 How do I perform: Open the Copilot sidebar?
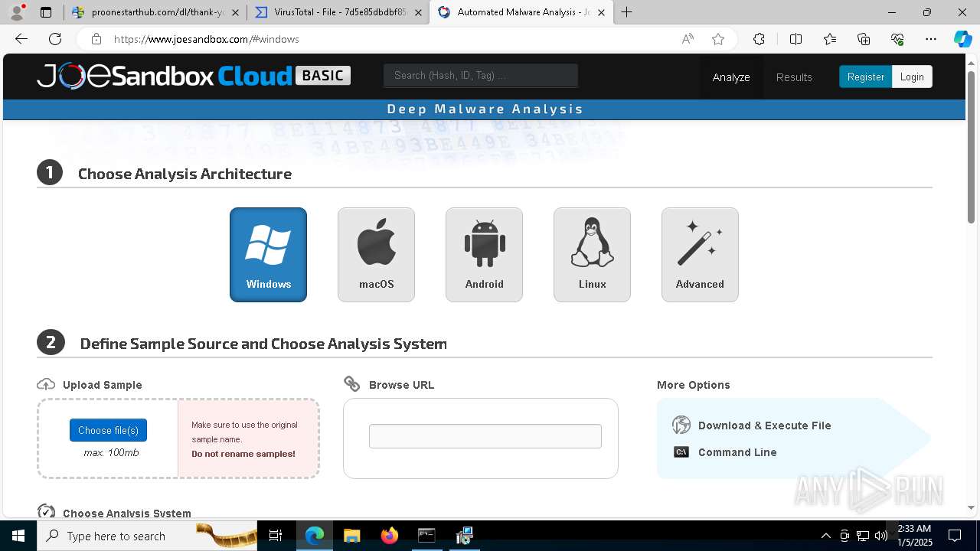(x=962, y=39)
